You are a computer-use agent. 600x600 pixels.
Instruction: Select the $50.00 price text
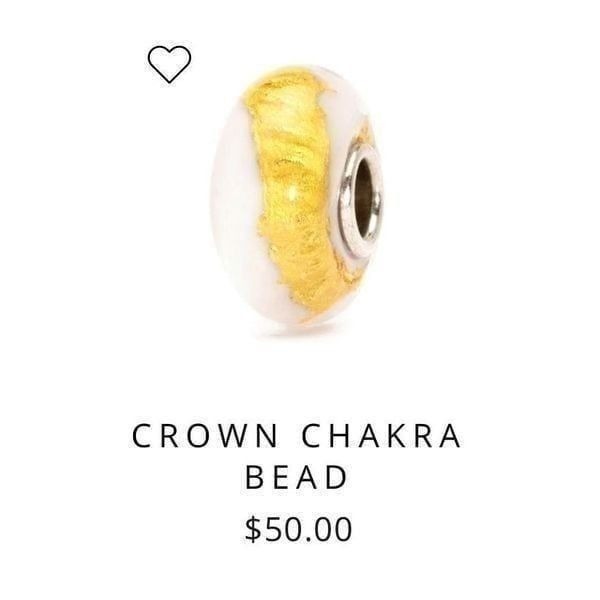point(298,529)
